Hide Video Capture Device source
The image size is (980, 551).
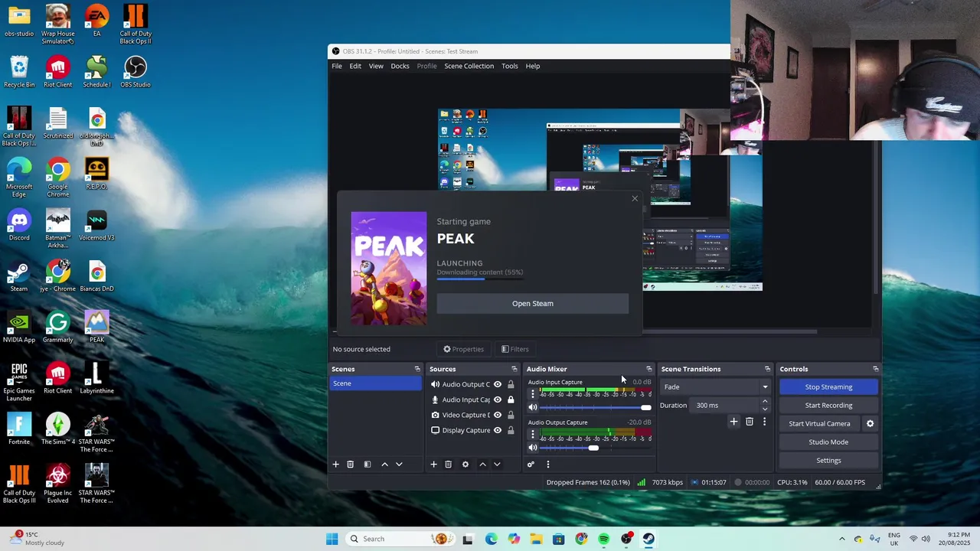(x=498, y=415)
